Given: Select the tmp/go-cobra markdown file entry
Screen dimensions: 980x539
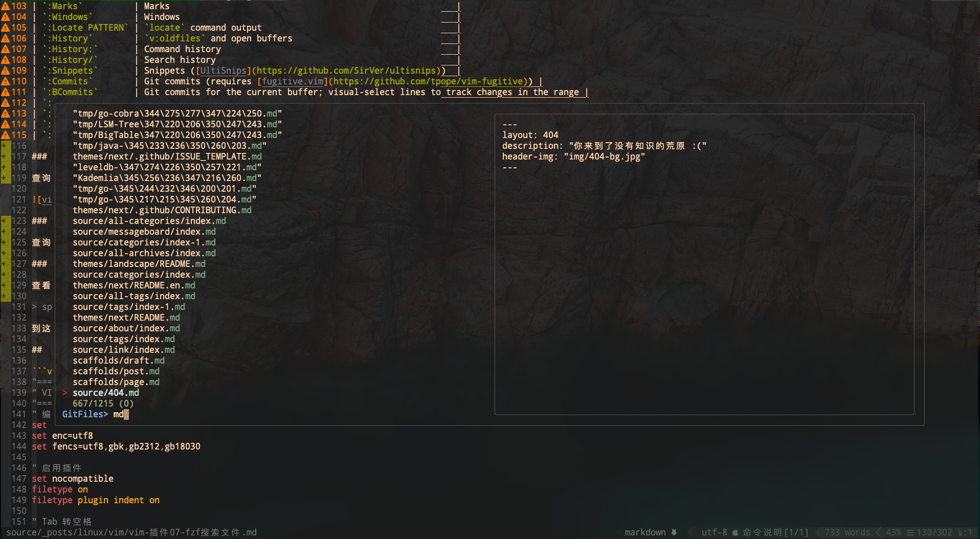Looking at the screenshot, I should click(x=177, y=114).
